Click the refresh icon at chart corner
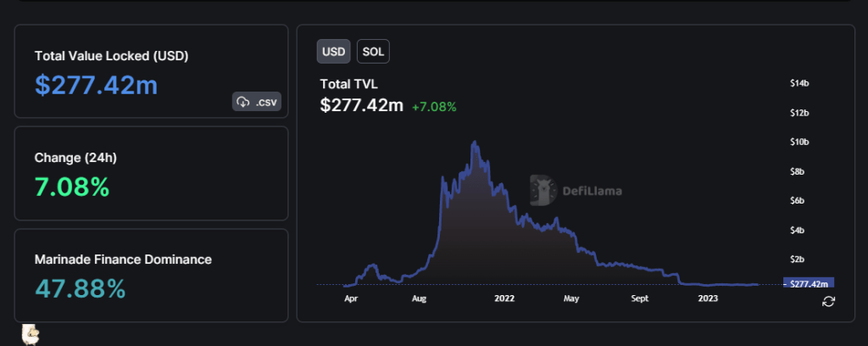Screen dimensions: 868x346 [x=828, y=301]
